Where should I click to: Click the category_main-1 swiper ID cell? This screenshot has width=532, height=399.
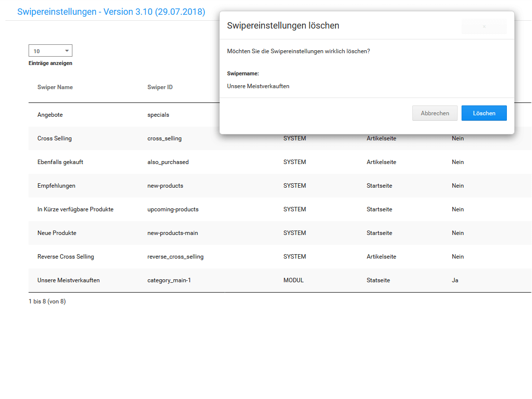coord(169,280)
